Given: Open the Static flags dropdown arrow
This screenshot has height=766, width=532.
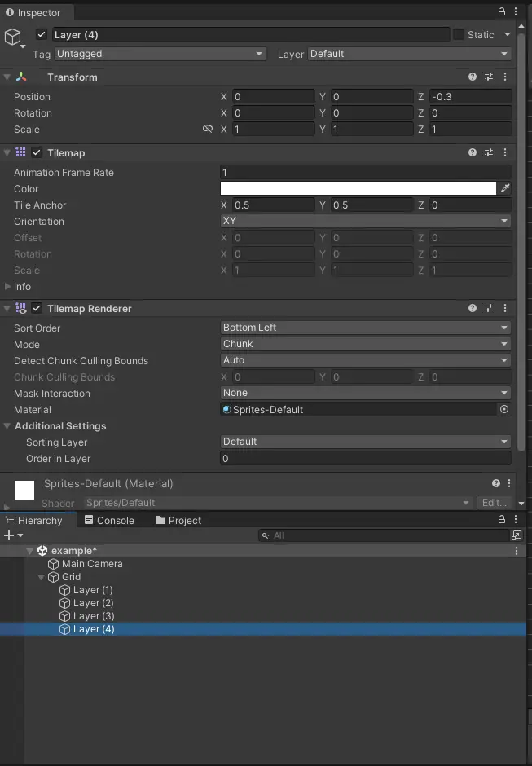Looking at the screenshot, I should pos(507,34).
